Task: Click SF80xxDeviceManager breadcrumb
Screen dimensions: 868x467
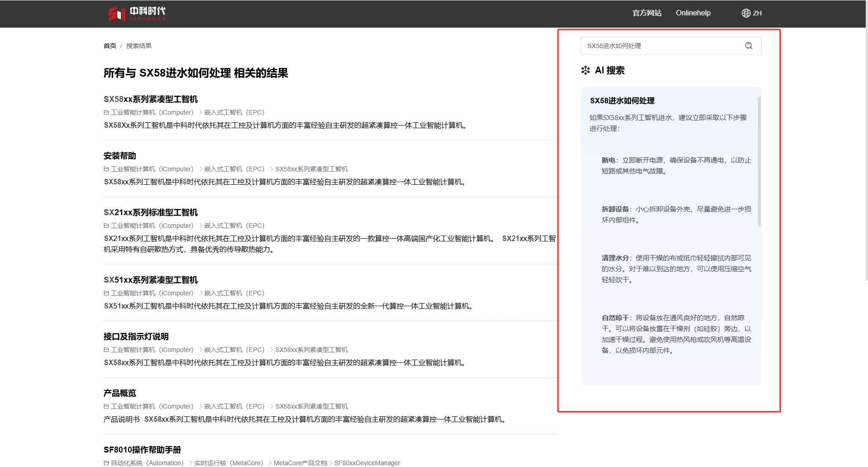Action: (x=367, y=463)
